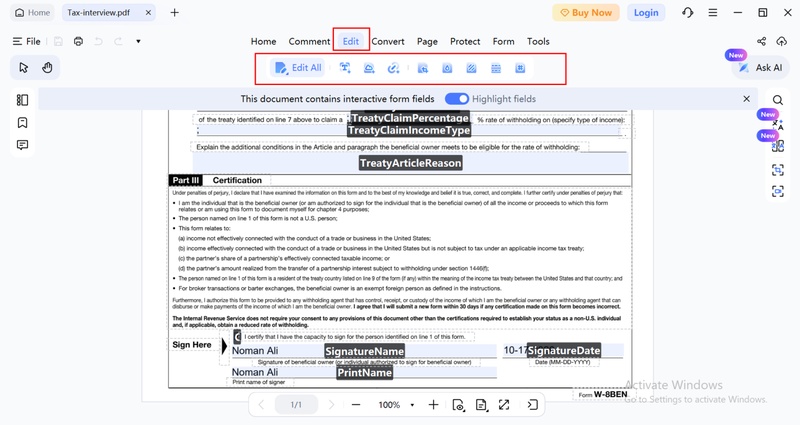The image size is (800, 425).
Task: Go to next page arrow
Action: click(332, 405)
